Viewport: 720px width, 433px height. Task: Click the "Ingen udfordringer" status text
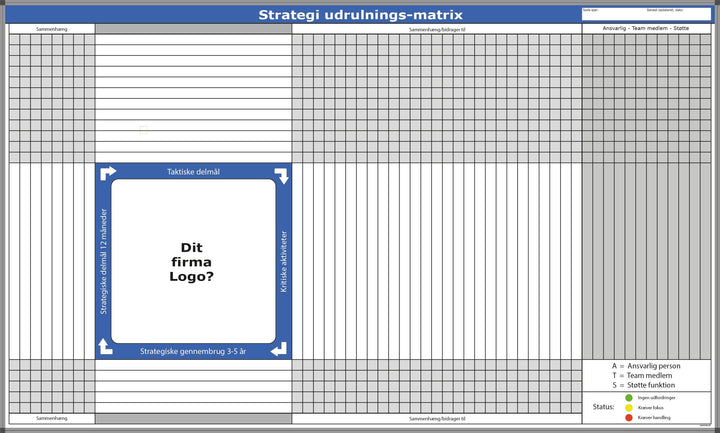(x=657, y=398)
